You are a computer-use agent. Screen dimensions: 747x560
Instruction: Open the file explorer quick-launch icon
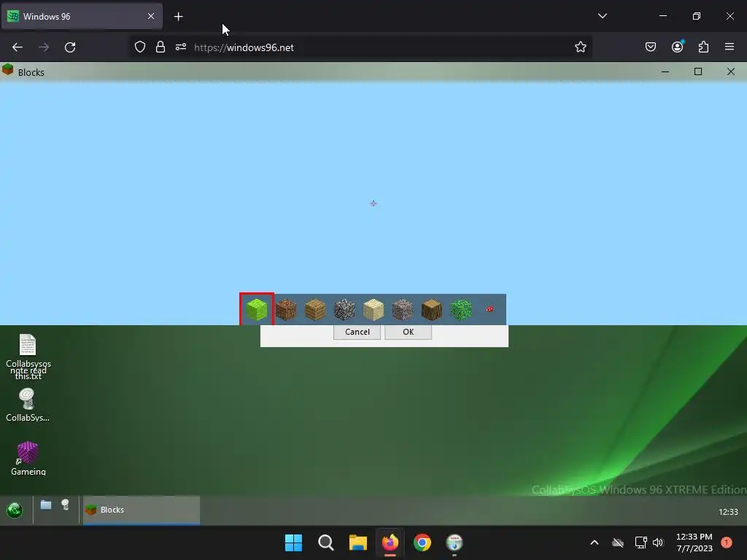pos(46,505)
